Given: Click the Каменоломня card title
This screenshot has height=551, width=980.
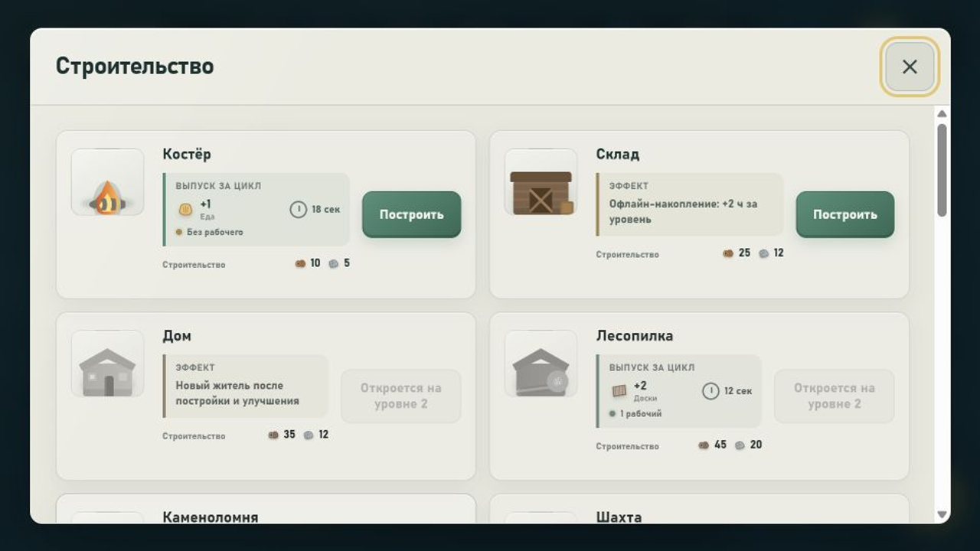Looking at the screenshot, I should point(211,517).
